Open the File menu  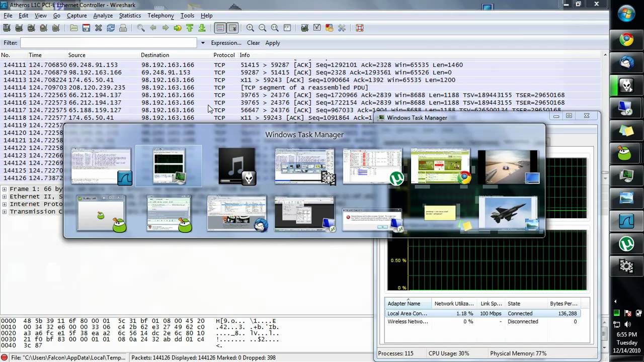click(8, 16)
